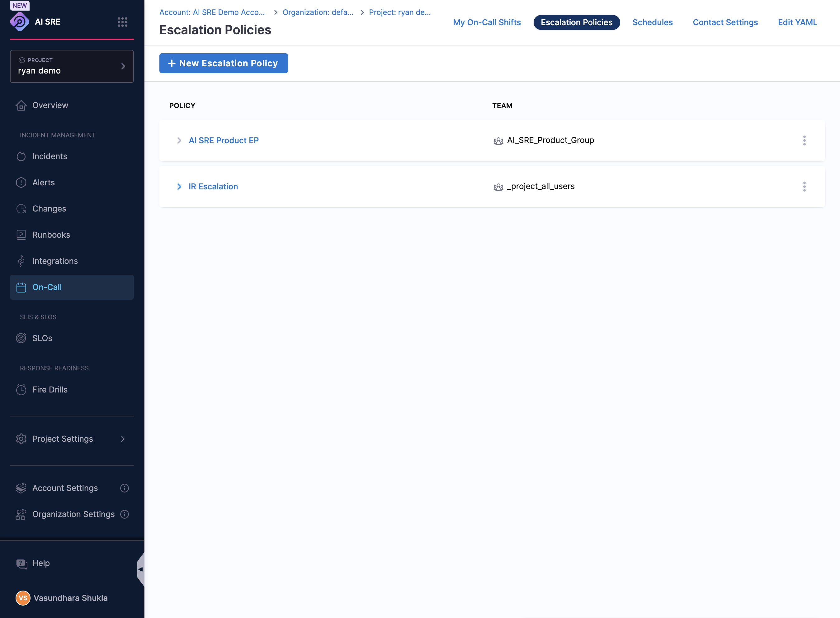Click the team icon beside AI_SRE_Product_Group
Viewport: 840px width, 618px height.
tap(498, 141)
